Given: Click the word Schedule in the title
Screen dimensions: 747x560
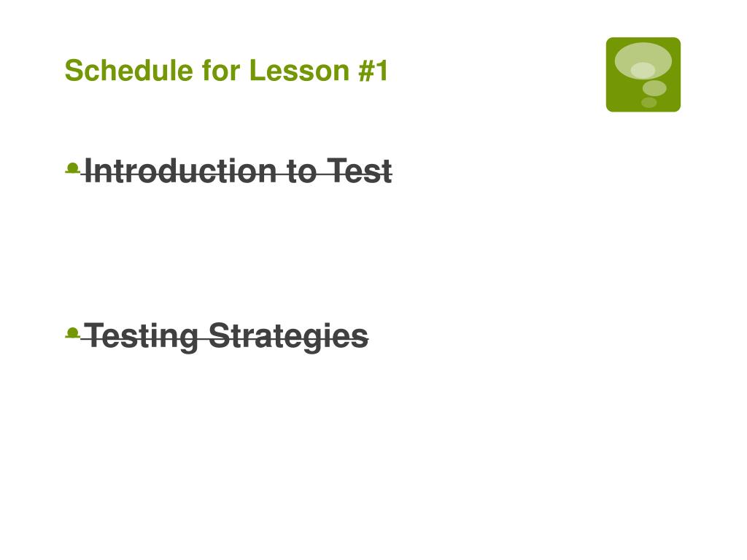Looking at the screenshot, I should tap(128, 71).
